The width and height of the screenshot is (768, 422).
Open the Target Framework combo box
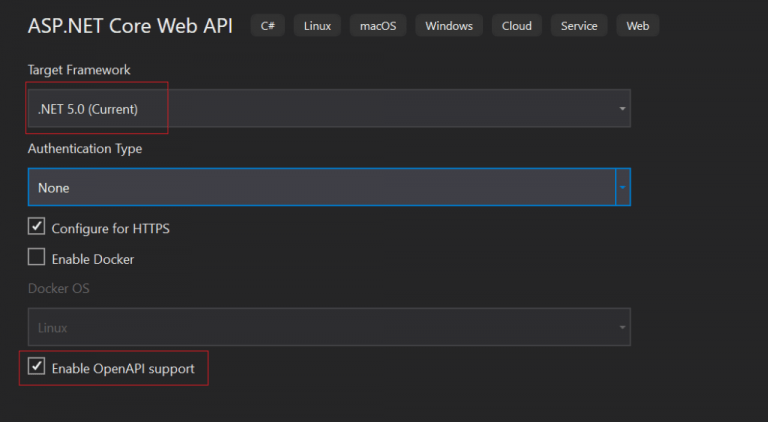pyautogui.click(x=320, y=108)
